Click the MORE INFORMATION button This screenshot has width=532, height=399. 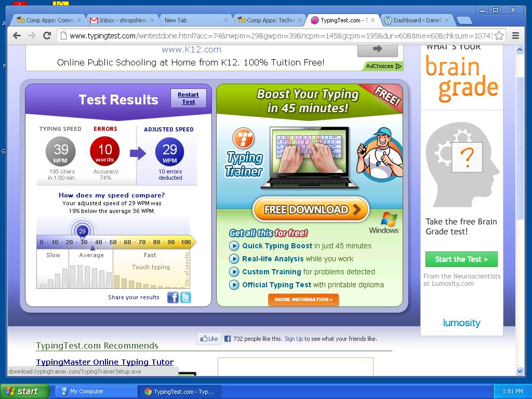click(x=303, y=300)
